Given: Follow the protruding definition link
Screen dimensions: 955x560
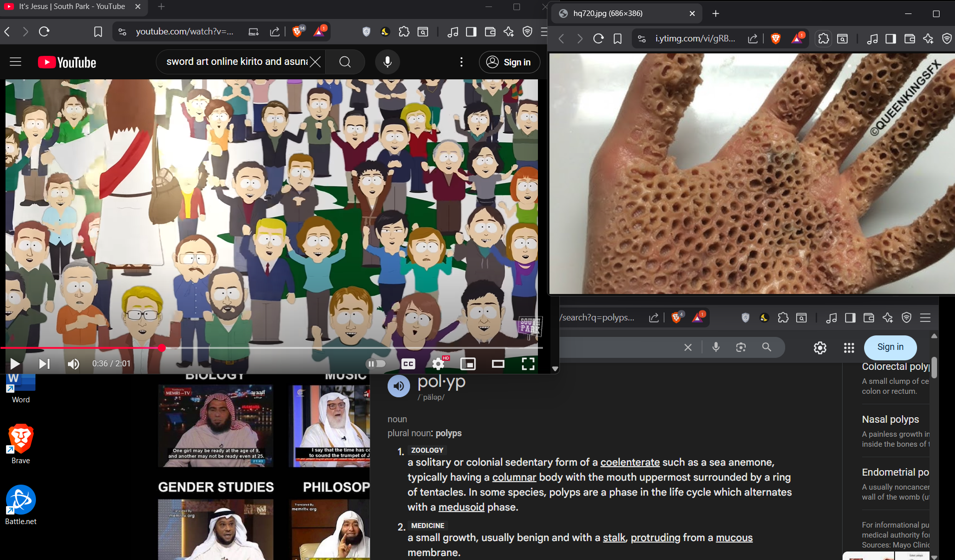Looking at the screenshot, I should [655, 538].
